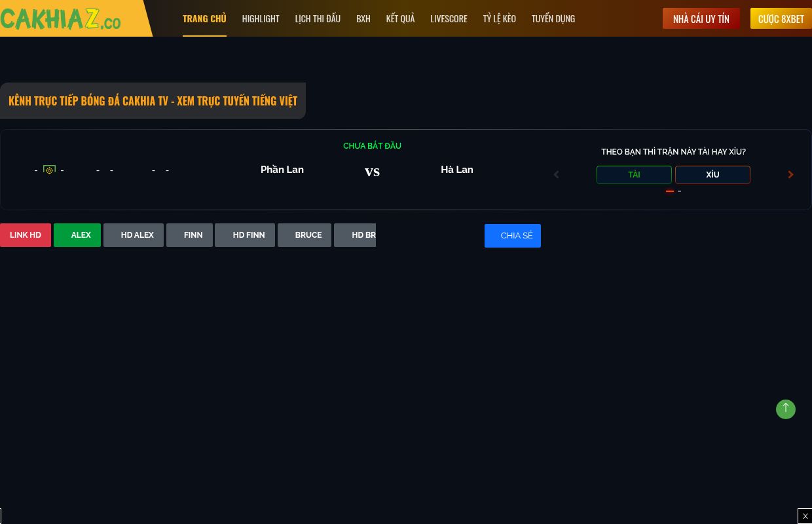Select the red poll slide indicator
This screenshot has width=812, height=524.
click(670, 191)
